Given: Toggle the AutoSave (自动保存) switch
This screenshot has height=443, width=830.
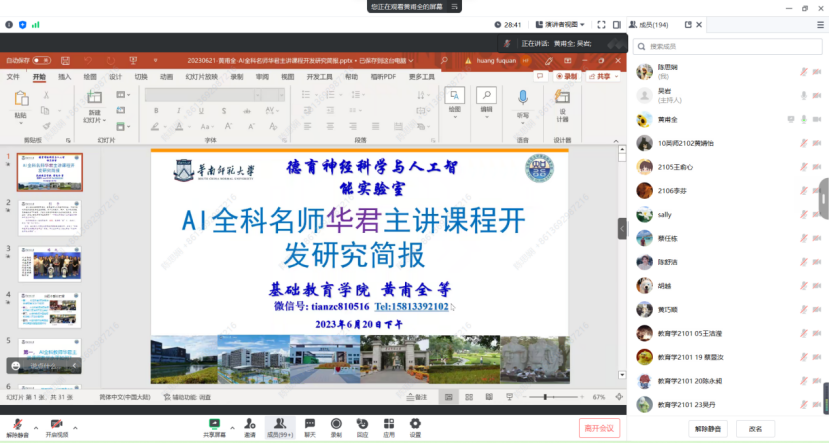Looking at the screenshot, I should pos(42,61).
